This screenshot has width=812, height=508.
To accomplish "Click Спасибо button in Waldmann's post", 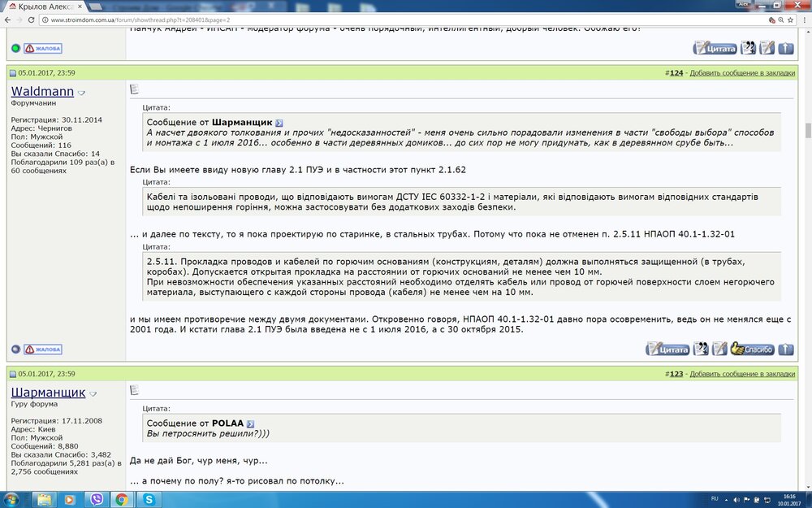I will coord(753,349).
